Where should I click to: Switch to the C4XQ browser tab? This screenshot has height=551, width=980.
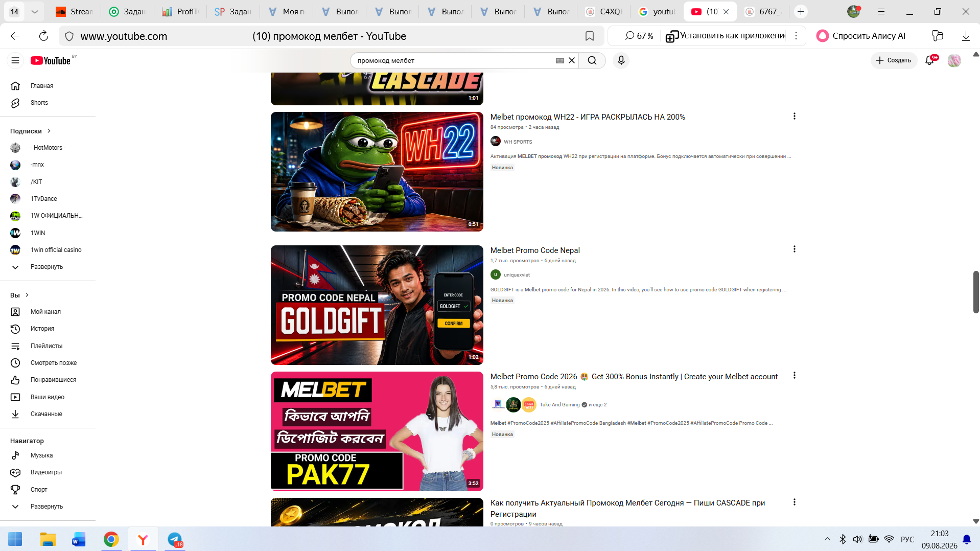(604, 11)
